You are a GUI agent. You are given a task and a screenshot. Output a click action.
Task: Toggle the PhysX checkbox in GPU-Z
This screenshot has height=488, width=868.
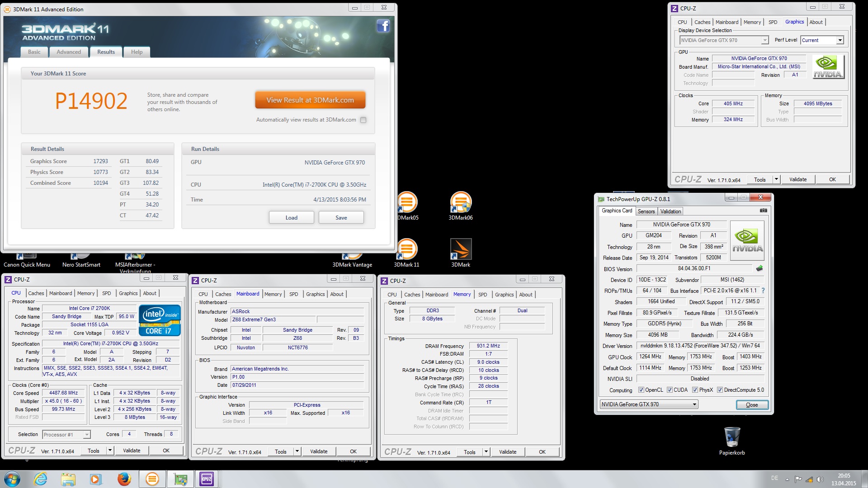point(695,390)
